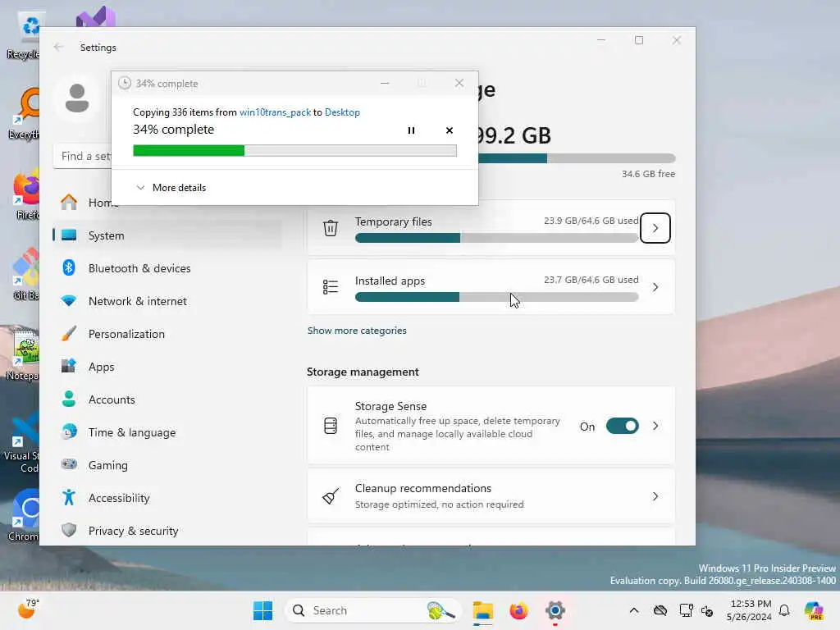Click the Installed apps list icon
The image size is (840, 630).
click(331, 287)
